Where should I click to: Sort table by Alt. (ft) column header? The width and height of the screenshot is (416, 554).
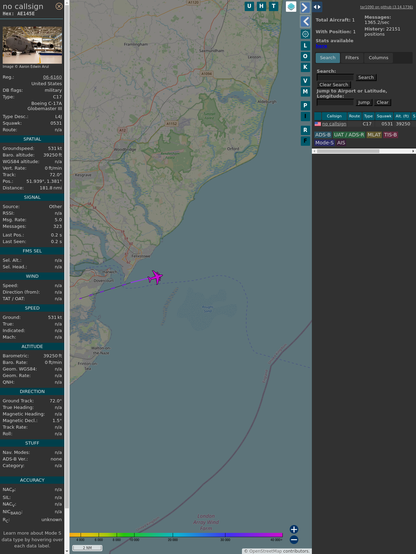pyautogui.click(x=402, y=116)
